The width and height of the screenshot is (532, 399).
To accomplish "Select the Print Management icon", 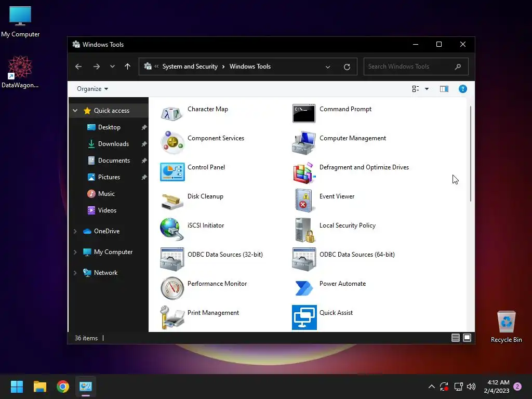I will [172, 317].
